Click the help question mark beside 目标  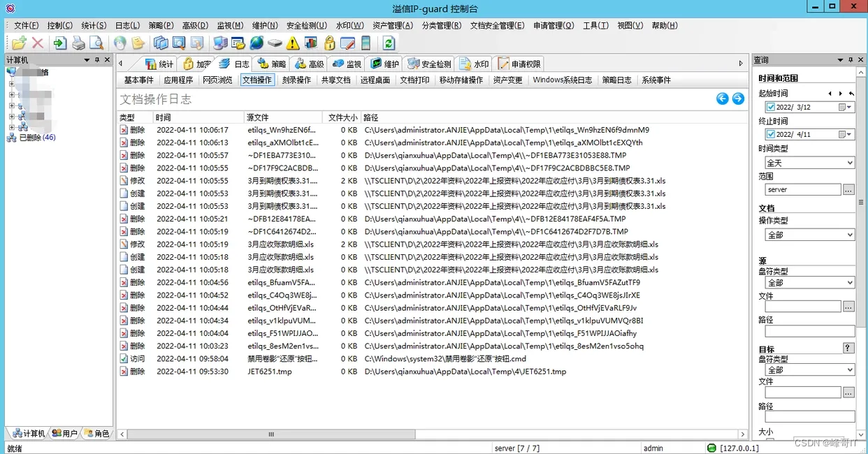848,348
